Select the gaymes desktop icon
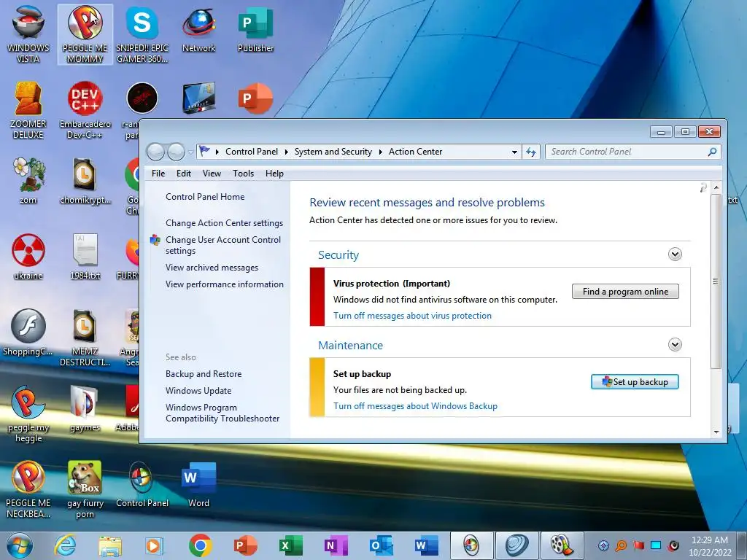This screenshot has width=747, height=560. coord(85,408)
